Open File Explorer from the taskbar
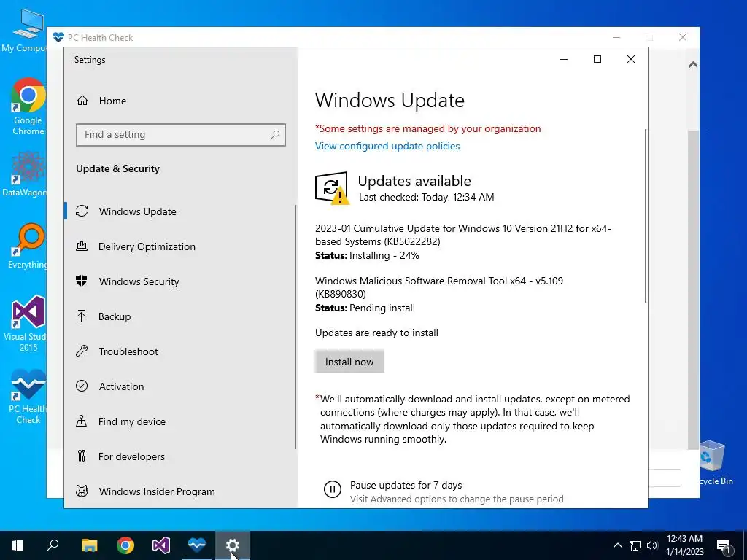This screenshot has width=747, height=560. (x=89, y=545)
